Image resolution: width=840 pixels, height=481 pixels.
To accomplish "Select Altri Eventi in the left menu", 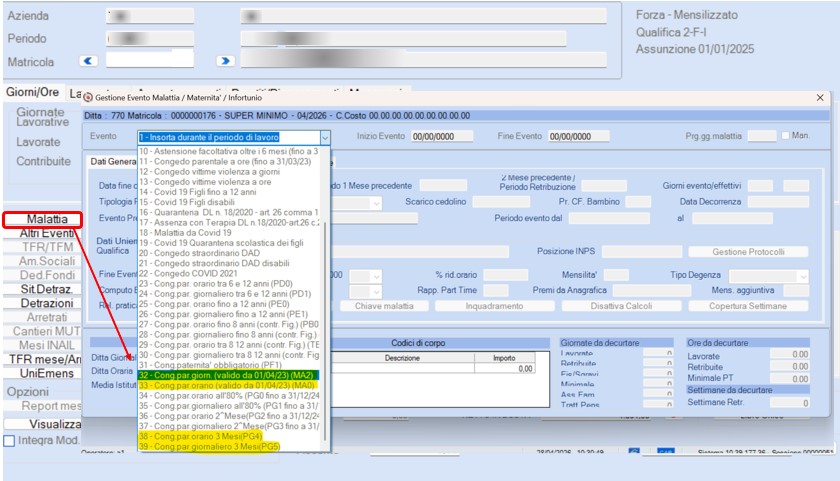I will (x=47, y=233).
